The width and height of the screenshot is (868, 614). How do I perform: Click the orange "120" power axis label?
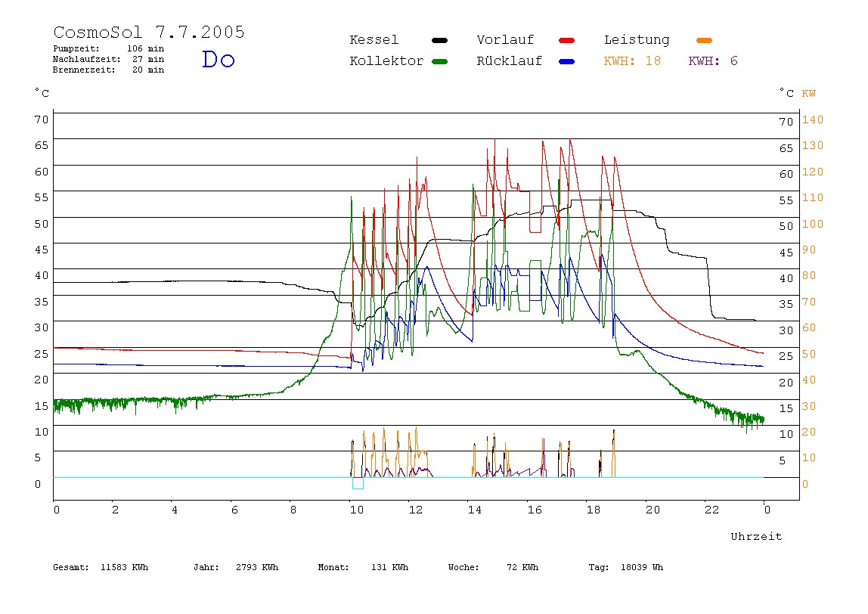813,172
